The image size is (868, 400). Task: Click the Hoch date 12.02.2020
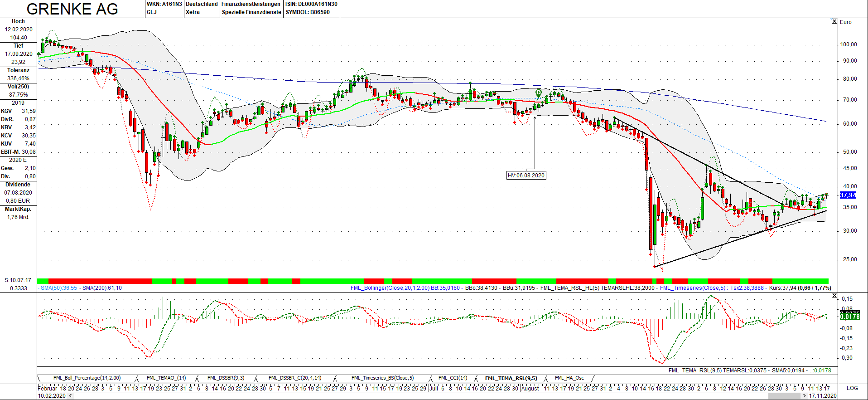[19, 29]
